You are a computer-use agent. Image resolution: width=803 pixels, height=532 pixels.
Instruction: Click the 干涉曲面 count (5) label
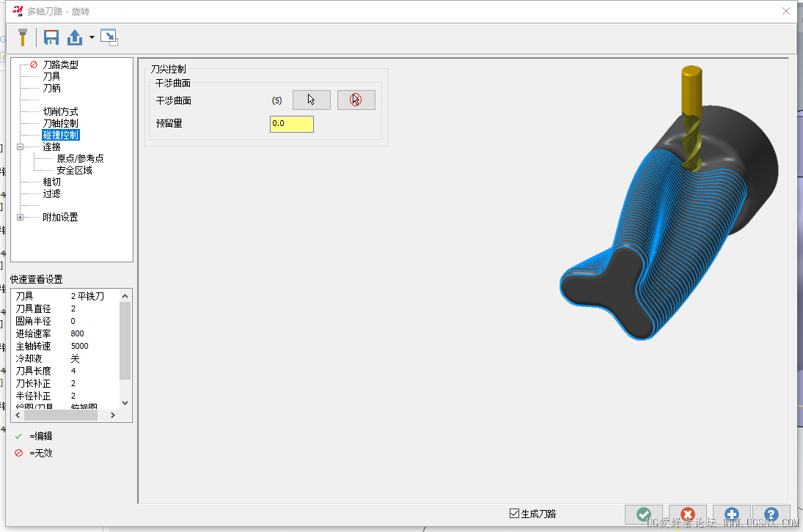(x=276, y=100)
